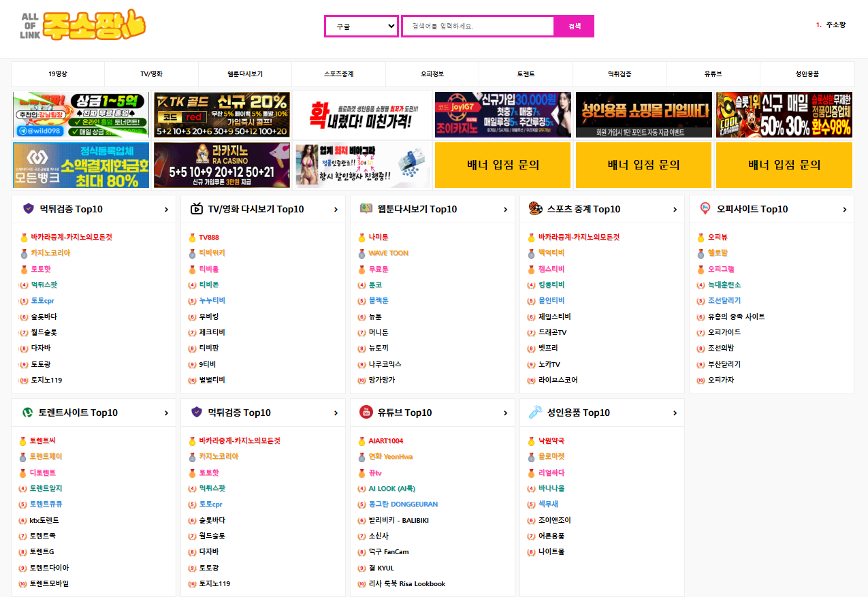Open the 구글 search engine dropdown
Viewport: 868px width, 597px height.
tap(361, 26)
